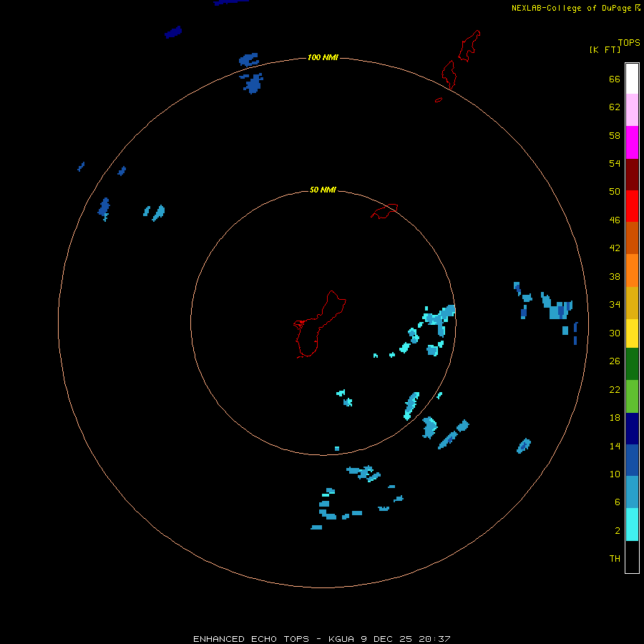Screen dimensions: 644x644
Task: Click the navy legend swatch
Action: pos(632,429)
